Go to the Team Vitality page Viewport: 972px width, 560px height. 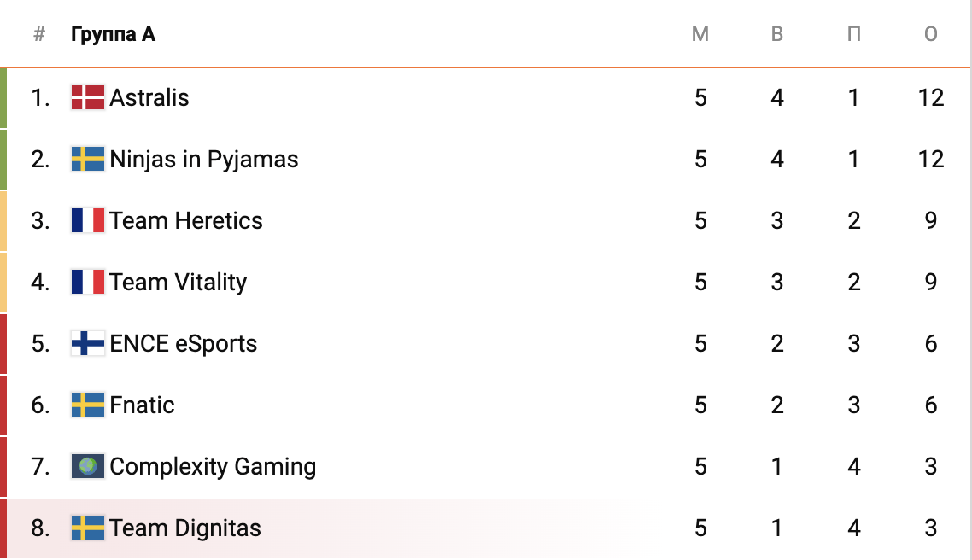pos(179,282)
